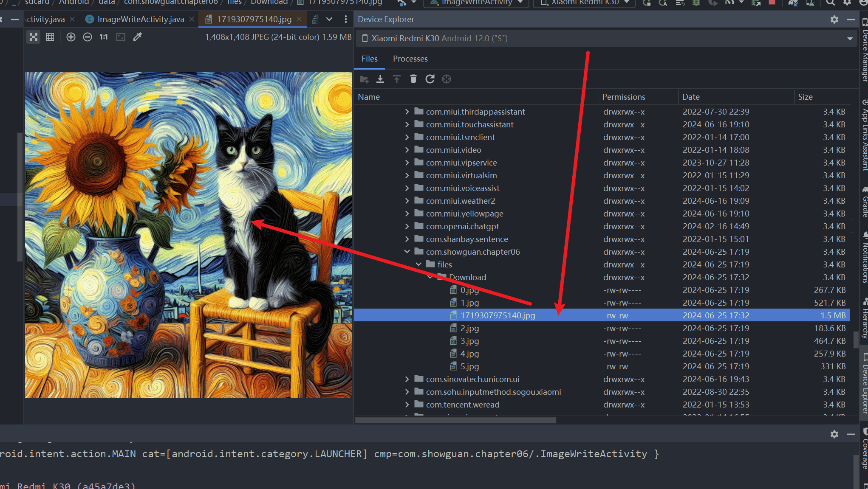Switch to the Processes tab

click(x=410, y=59)
